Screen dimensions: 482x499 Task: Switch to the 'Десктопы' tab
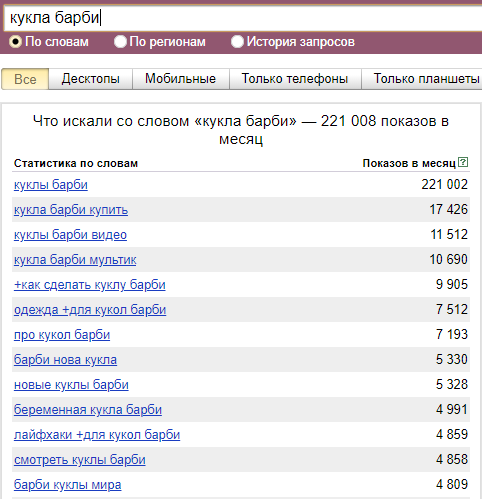(x=91, y=79)
